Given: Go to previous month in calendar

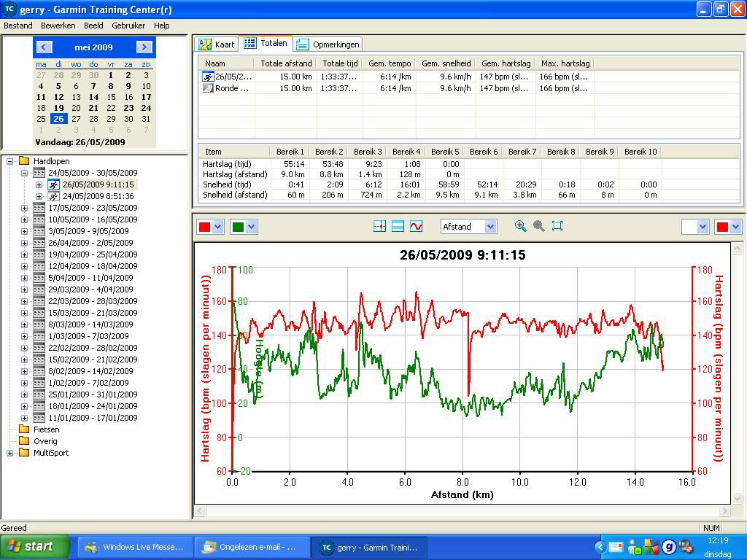Looking at the screenshot, I should [x=44, y=47].
